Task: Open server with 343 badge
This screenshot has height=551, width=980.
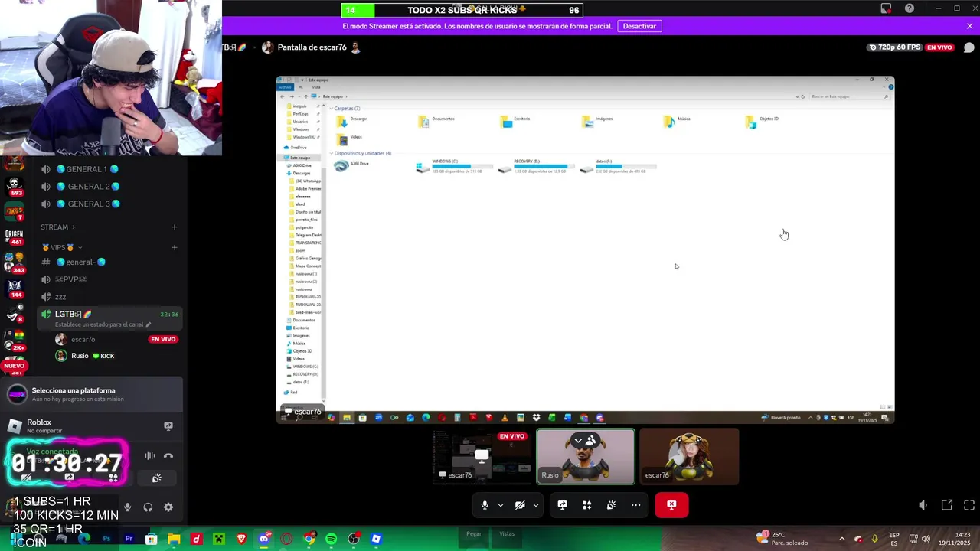Action: 14,263
